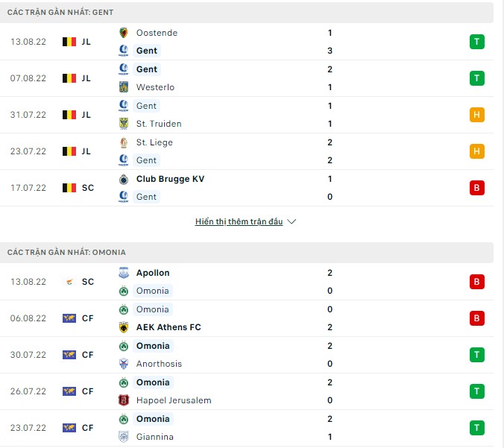Select the Omonia vs Giannina score row

click(x=246, y=428)
